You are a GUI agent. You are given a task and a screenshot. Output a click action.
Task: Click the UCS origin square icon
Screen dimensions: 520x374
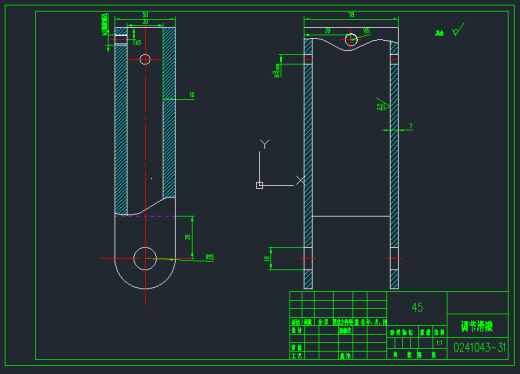click(x=259, y=185)
